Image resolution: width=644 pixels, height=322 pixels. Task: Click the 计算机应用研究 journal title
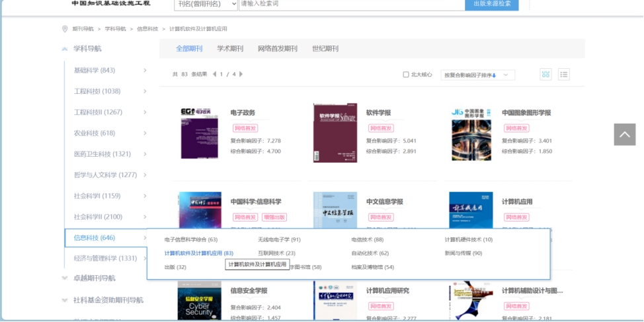[387, 291]
